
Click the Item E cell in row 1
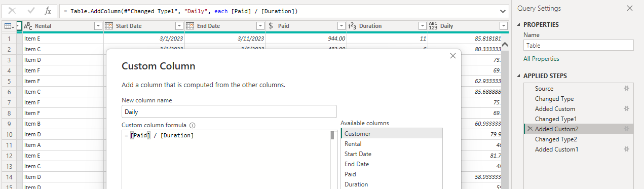(63, 38)
